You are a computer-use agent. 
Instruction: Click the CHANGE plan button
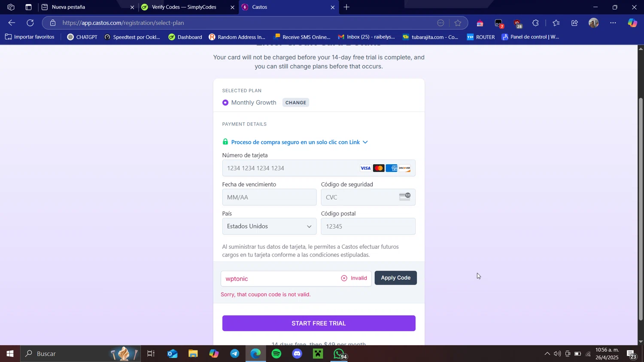(x=296, y=103)
